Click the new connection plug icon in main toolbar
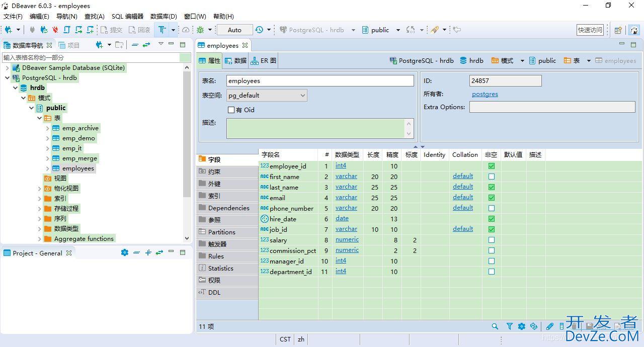The width and height of the screenshot is (644, 347). point(8,30)
